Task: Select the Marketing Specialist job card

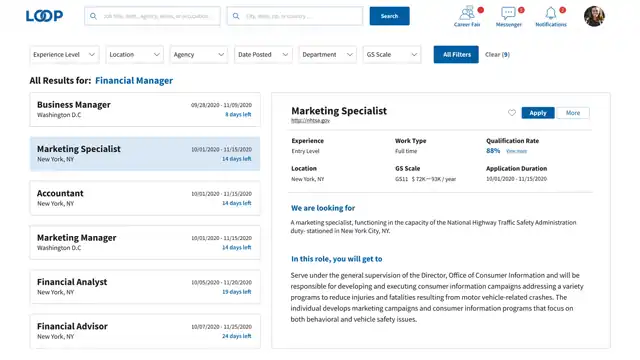Action: point(145,153)
